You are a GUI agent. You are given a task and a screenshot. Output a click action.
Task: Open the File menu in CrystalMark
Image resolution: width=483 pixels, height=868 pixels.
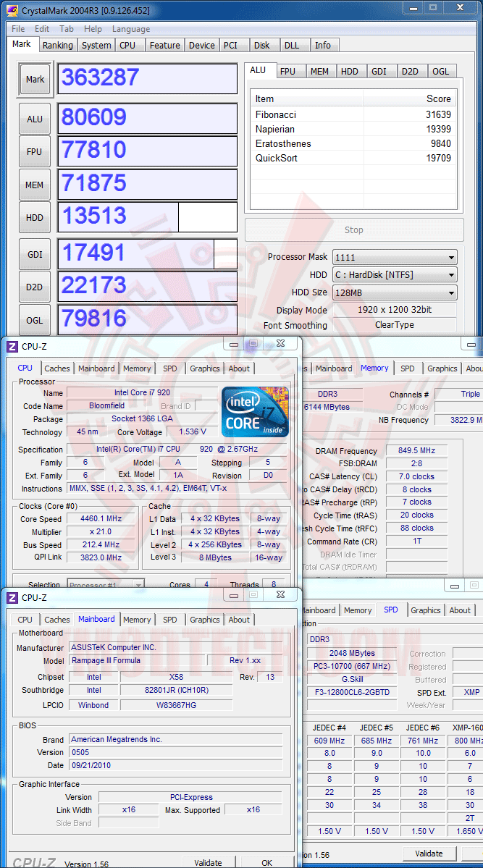click(17, 29)
